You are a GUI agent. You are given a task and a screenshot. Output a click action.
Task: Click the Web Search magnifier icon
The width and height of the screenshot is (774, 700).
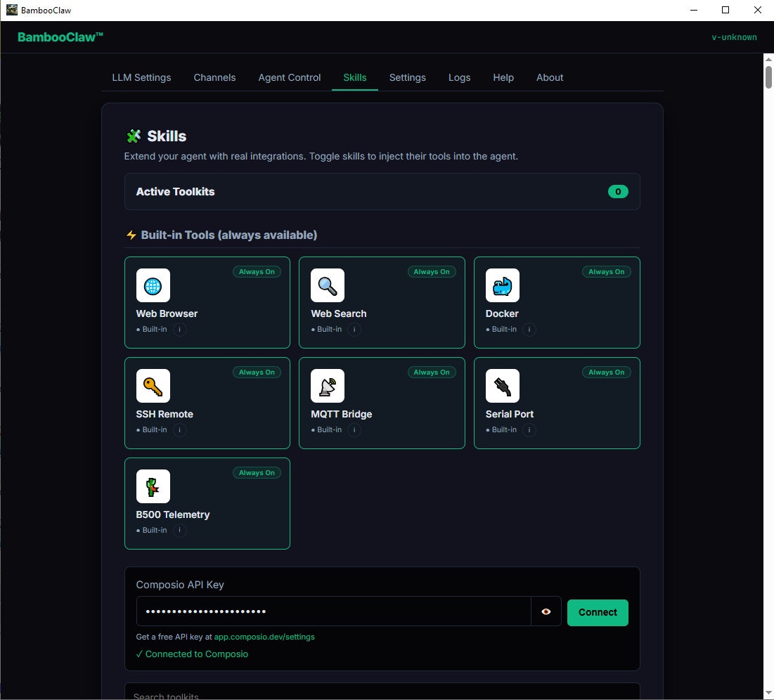[328, 285]
